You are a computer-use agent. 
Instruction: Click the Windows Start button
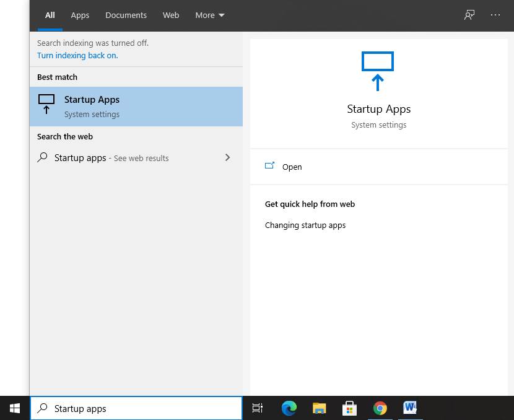[15, 408]
